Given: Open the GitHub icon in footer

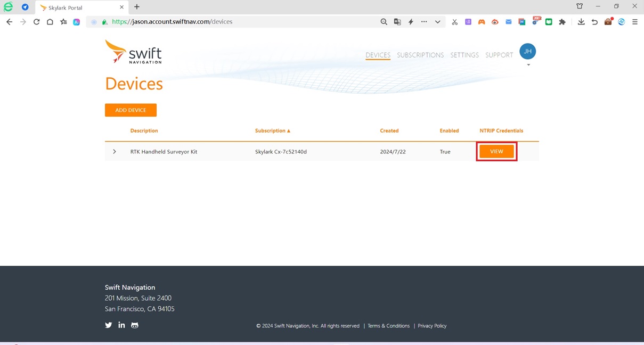Looking at the screenshot, I should click(x=135, y=325).
